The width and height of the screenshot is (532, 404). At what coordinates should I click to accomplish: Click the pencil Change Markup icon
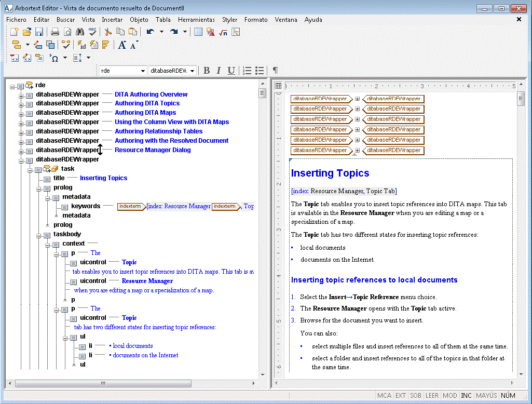pos(38,45)
